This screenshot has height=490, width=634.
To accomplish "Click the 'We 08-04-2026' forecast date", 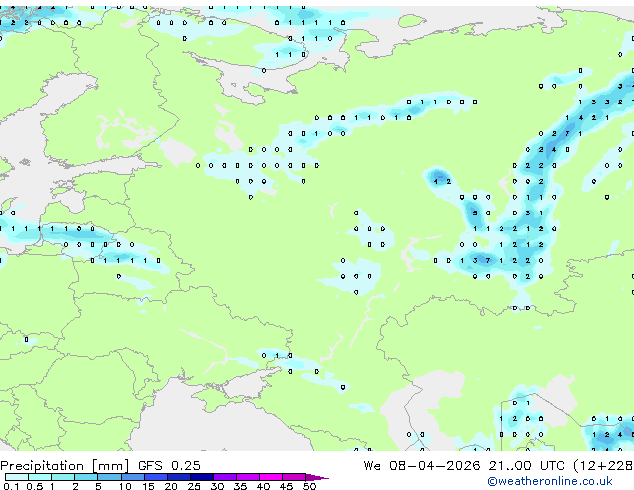I will [422, 466].
